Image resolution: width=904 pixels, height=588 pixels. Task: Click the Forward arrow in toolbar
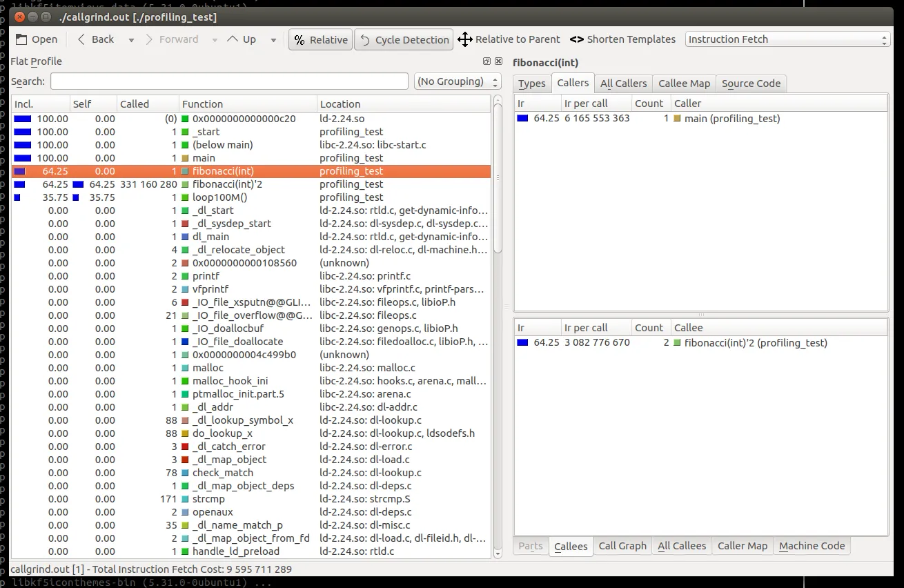[x=149, y=39]
